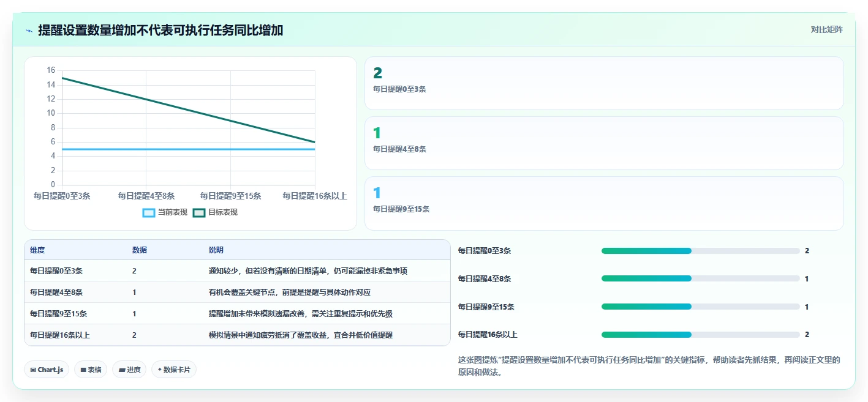Viewport: 868px width, 402px height.
Task: Open the data card showing 每日提醒4至8条
Action: pyautogui.click(x=604, y=143)
